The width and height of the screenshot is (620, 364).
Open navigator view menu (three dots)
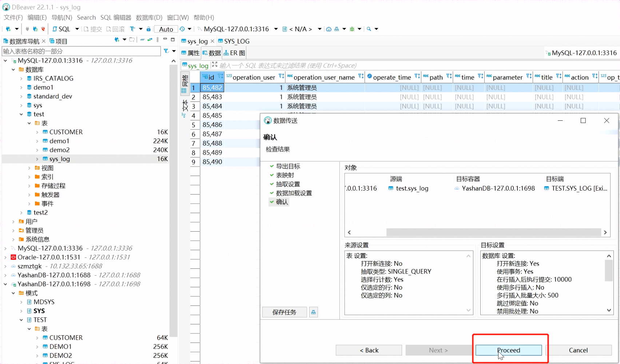tap(158, 40)
